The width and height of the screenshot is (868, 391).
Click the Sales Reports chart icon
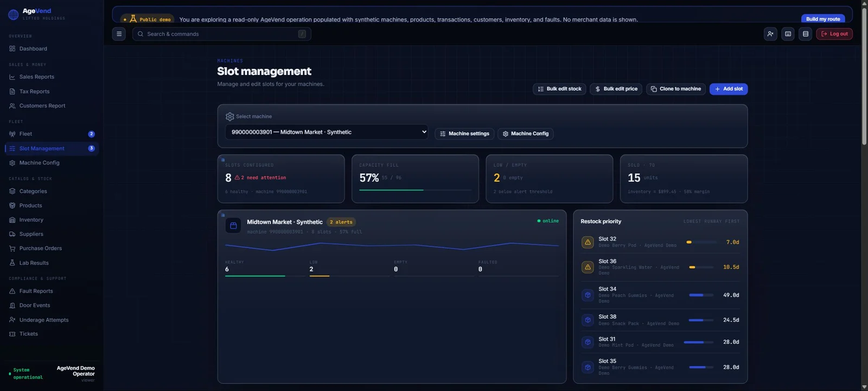(12, 77)
